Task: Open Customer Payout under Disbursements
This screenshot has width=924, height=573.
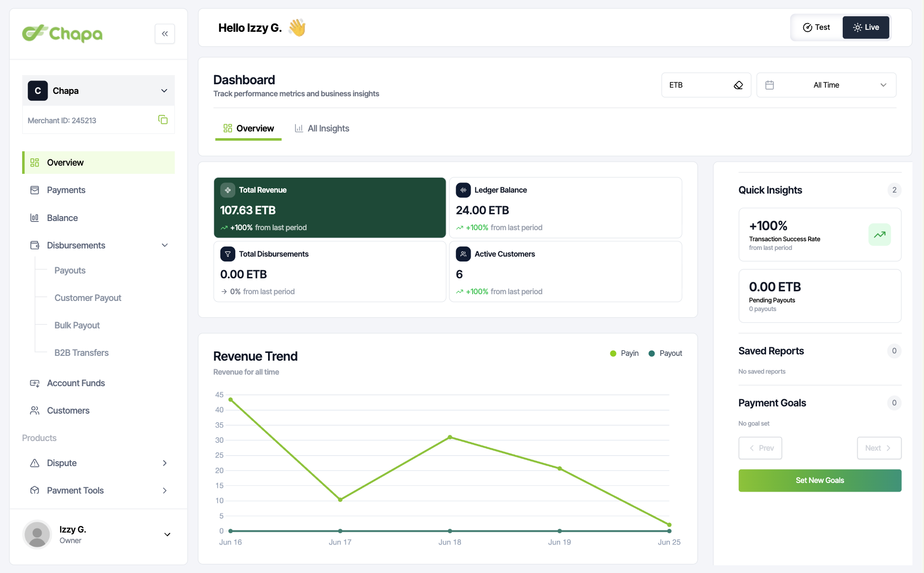Action: (88, 298)
